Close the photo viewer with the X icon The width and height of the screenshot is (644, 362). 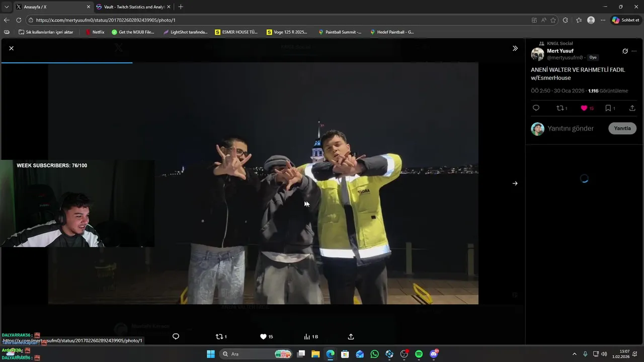(x=11, y=48)
